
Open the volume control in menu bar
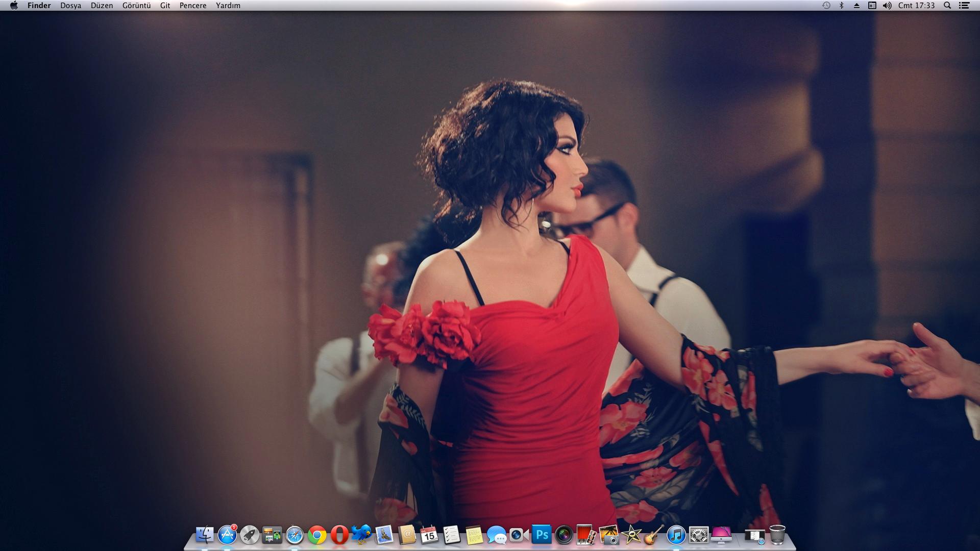[887, 6]
